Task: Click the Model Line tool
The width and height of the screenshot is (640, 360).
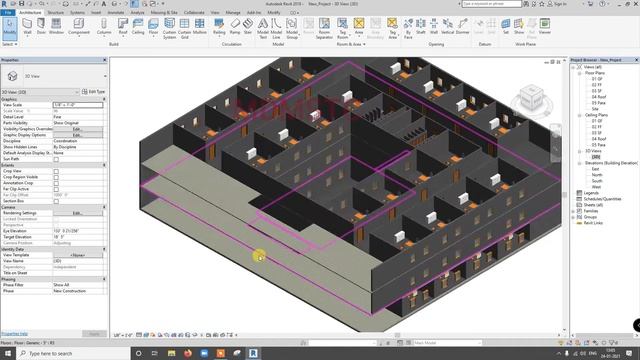Action: [x=276, y=28]
